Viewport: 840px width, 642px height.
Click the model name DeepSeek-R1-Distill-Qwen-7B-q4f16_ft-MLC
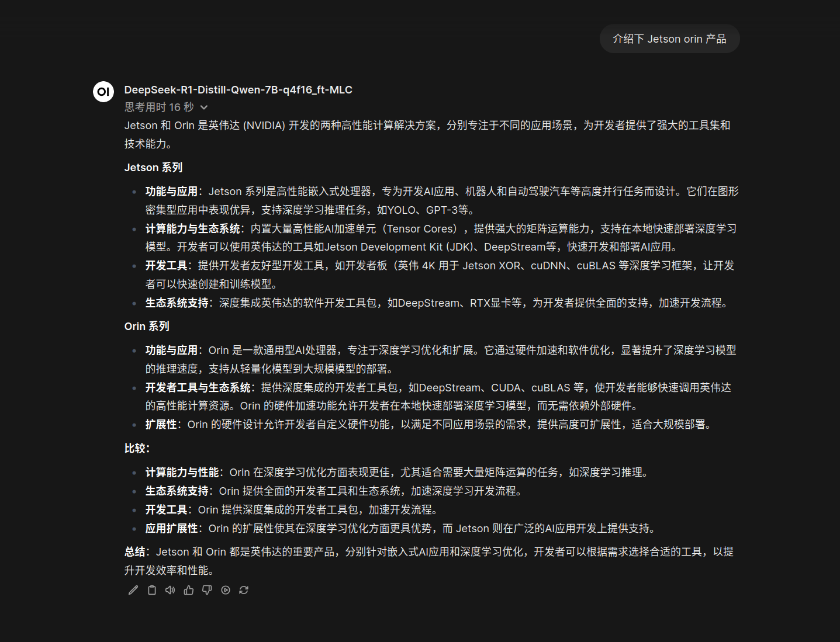(238, 89)
